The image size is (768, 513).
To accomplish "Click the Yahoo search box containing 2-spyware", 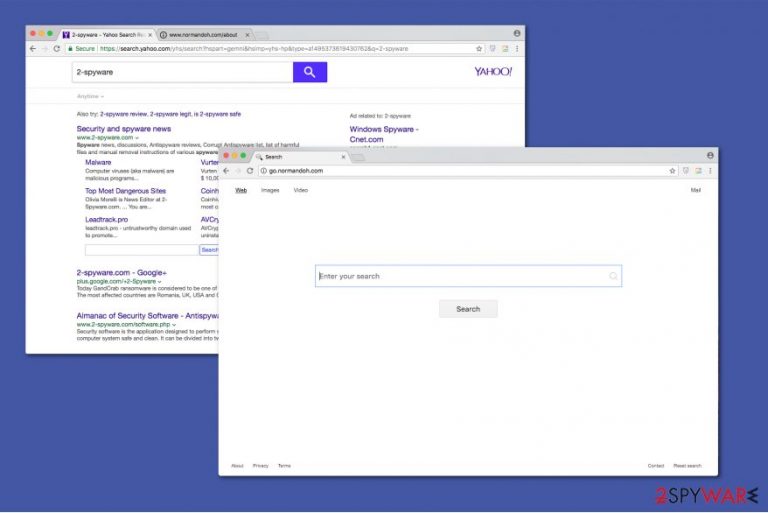I will click(x=182, y=72).
